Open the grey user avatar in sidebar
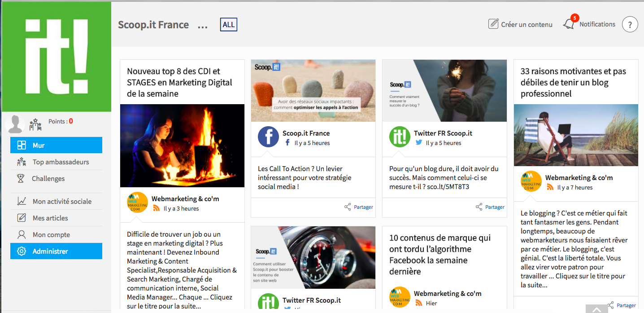 (x=16, y=124)
